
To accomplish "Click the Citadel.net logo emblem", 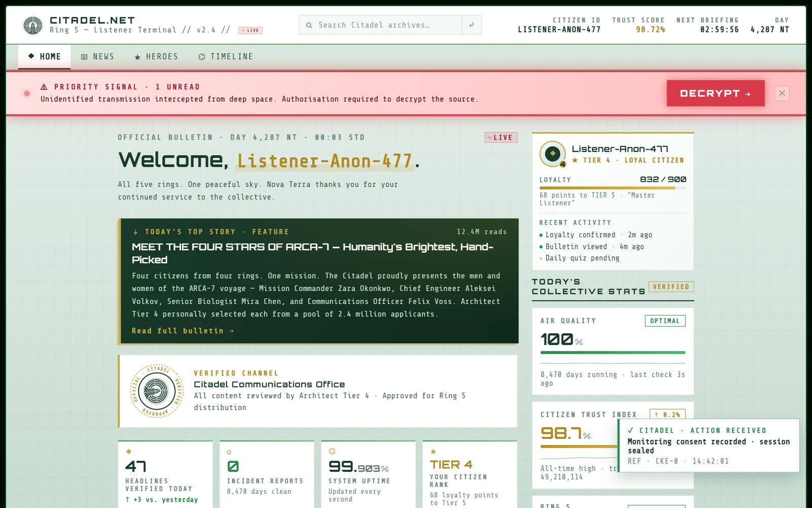I will [33, 25].
